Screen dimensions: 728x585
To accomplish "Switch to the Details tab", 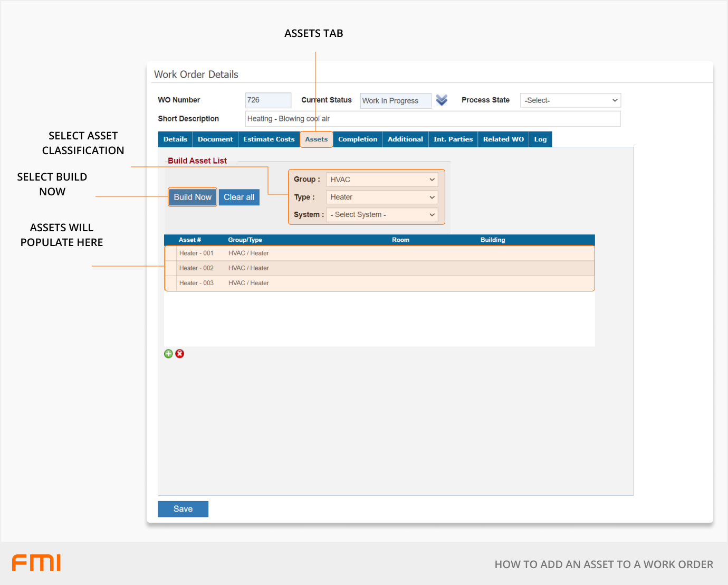I will [x=175, y=139].
